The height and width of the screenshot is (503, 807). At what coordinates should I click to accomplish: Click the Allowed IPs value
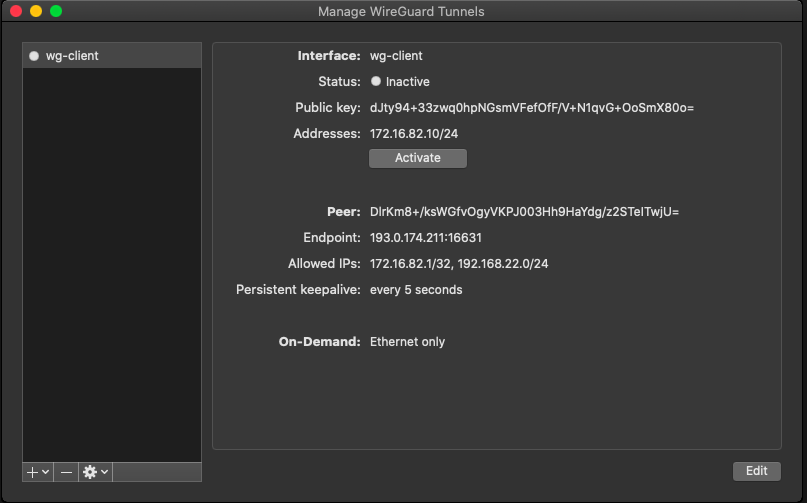point(459,264)
